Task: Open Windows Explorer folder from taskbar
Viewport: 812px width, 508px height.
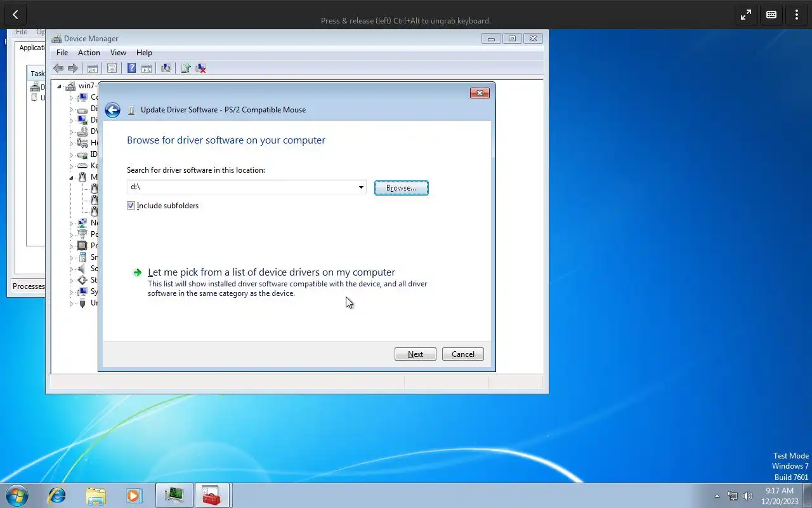Action: (x=96, y=495)
